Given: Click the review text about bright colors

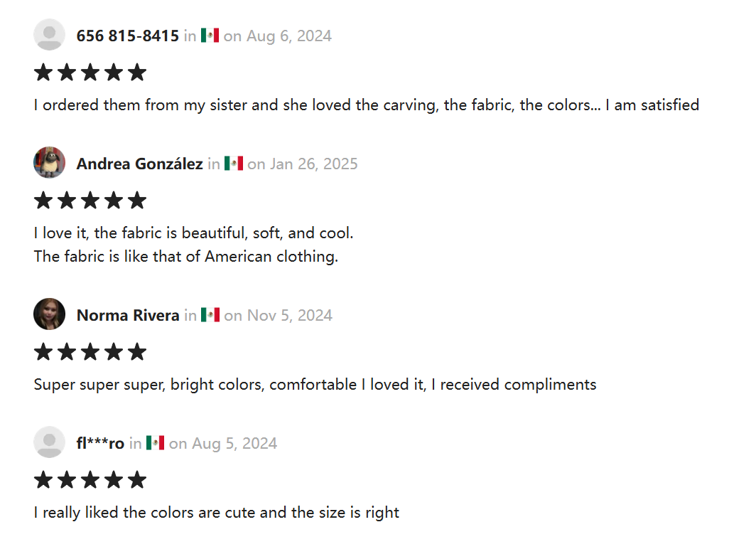Looking at the screenshot, I should [x=315, y=385].
